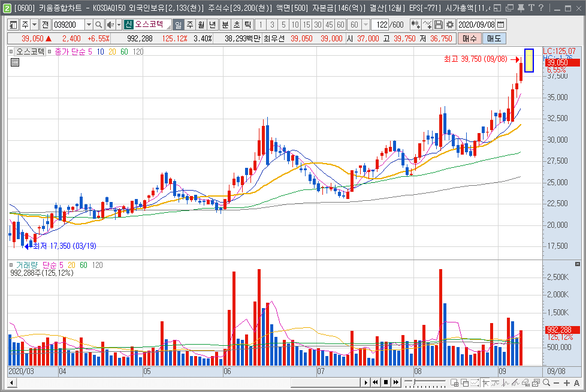The height and width of the screenshot is (392, 586).
Task: Select the 5 interval button
Action: [x=283, y=25]
